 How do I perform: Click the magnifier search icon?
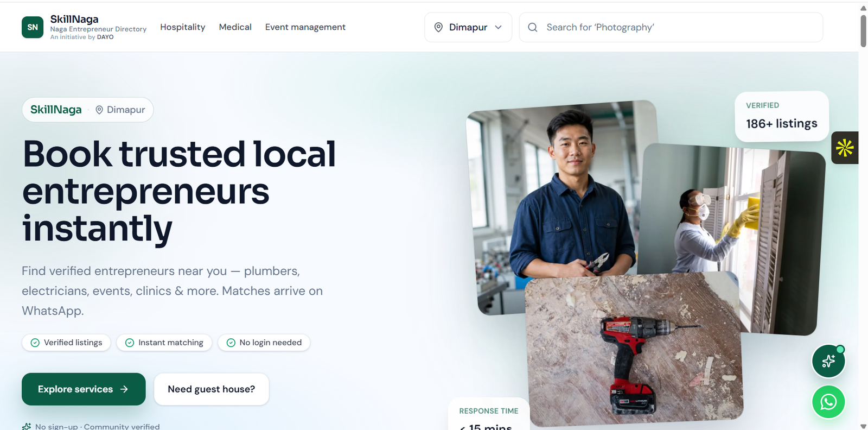[533, 27]
